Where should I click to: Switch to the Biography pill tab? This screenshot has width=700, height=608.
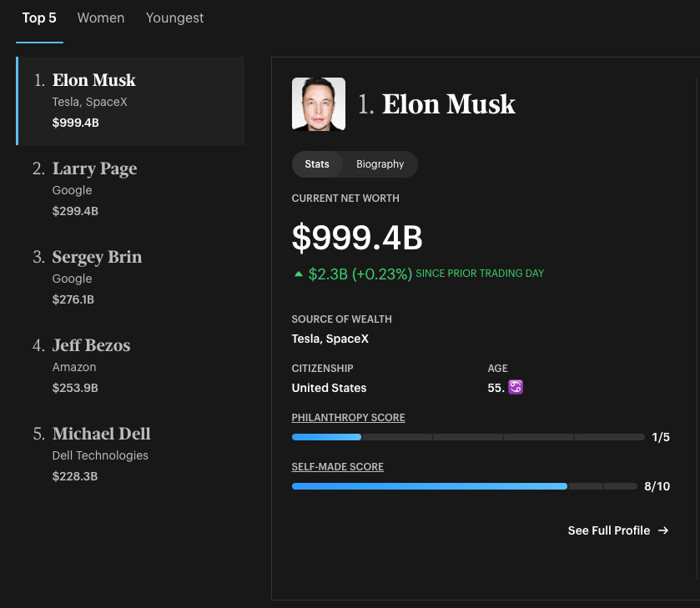380,164
